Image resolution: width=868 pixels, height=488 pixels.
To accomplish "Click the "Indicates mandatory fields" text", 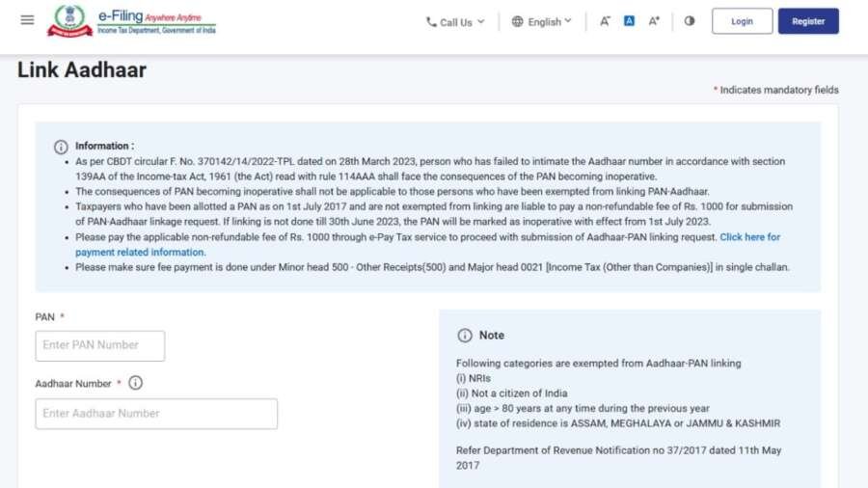I will click(x=779, y=90).
